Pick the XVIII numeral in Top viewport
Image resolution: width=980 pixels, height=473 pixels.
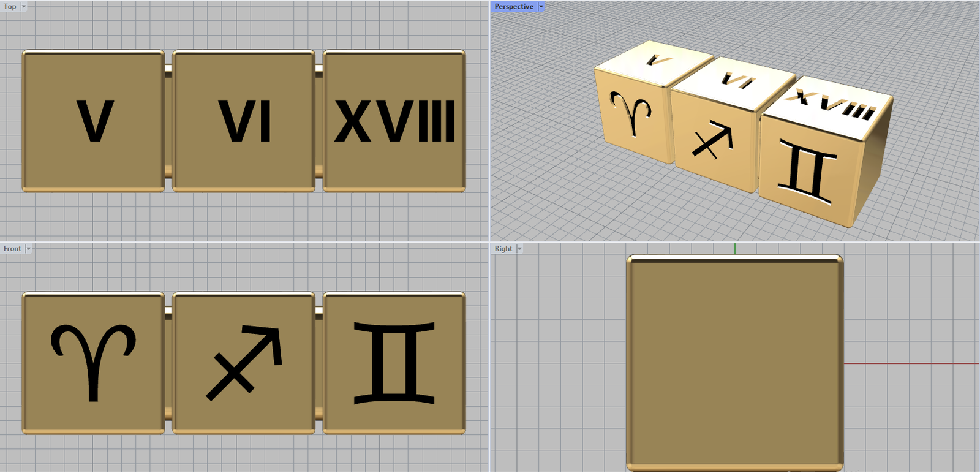394,121
